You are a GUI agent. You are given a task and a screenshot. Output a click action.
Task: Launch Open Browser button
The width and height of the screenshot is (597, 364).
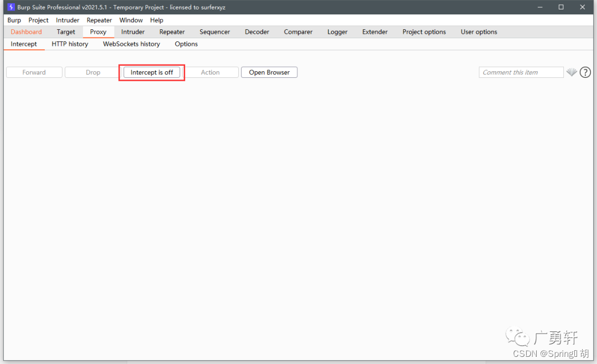point(269,72)
